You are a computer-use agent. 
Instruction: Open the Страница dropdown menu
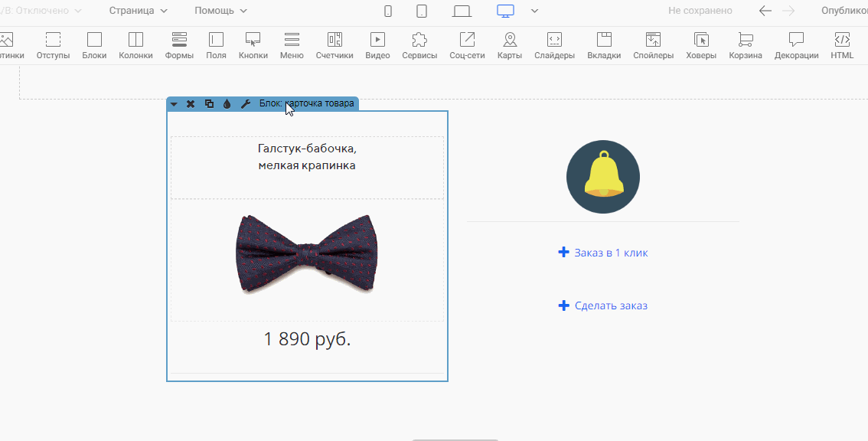[x=138, y=11]
